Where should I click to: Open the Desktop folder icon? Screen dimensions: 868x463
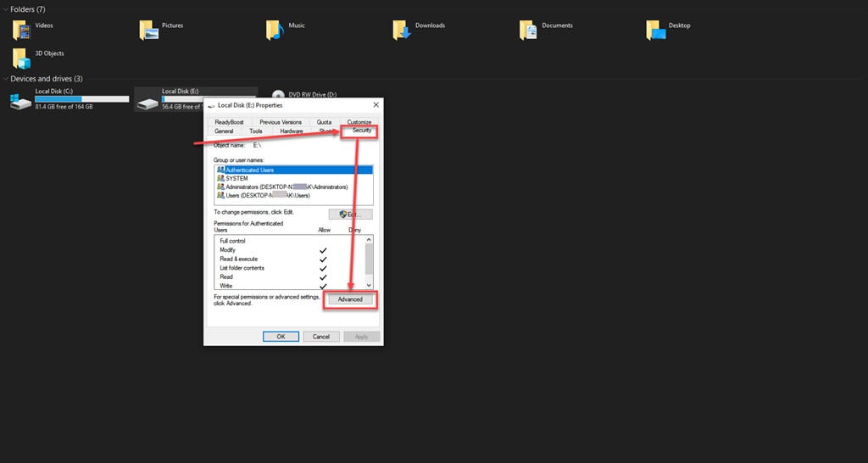pos(656,31)
